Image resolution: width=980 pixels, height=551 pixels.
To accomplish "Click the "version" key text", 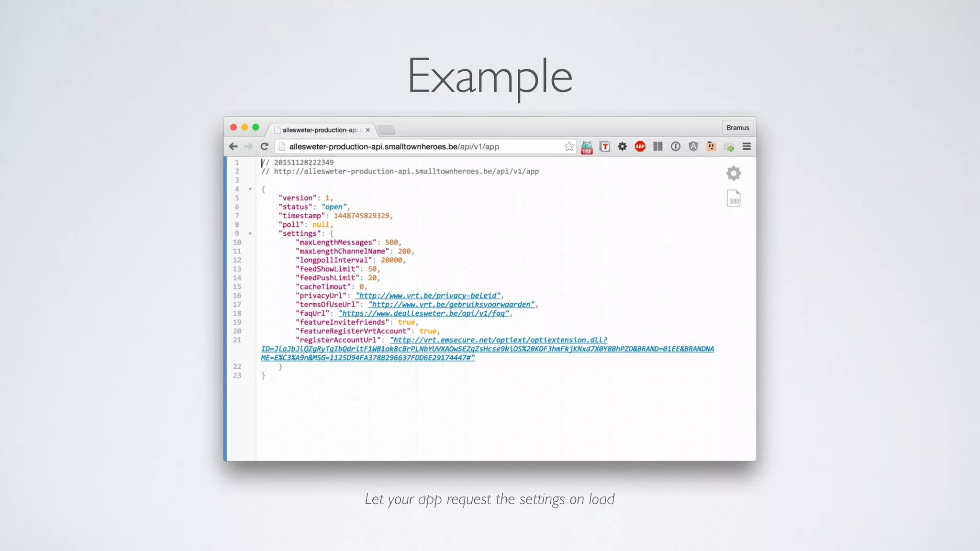I will 298,198.
